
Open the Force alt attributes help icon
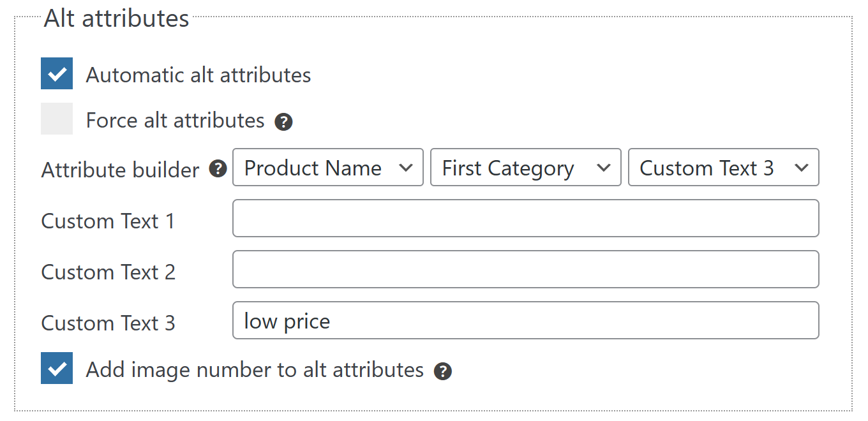283,122
